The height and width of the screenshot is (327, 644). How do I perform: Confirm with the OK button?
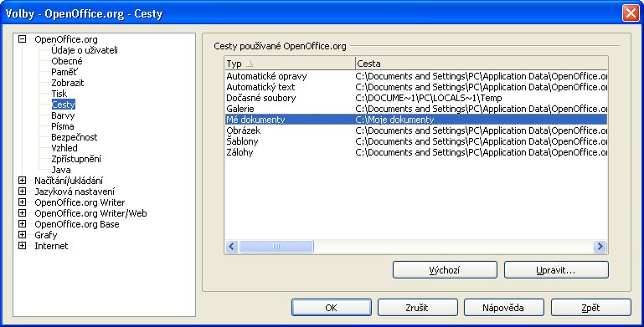click(x=332, y=307)
